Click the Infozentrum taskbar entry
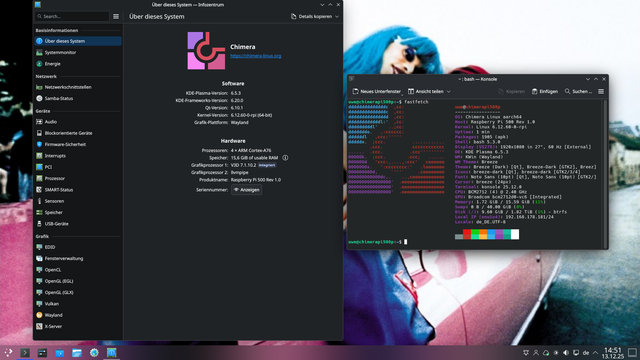The image size is (640, 360). click(111, 353)
